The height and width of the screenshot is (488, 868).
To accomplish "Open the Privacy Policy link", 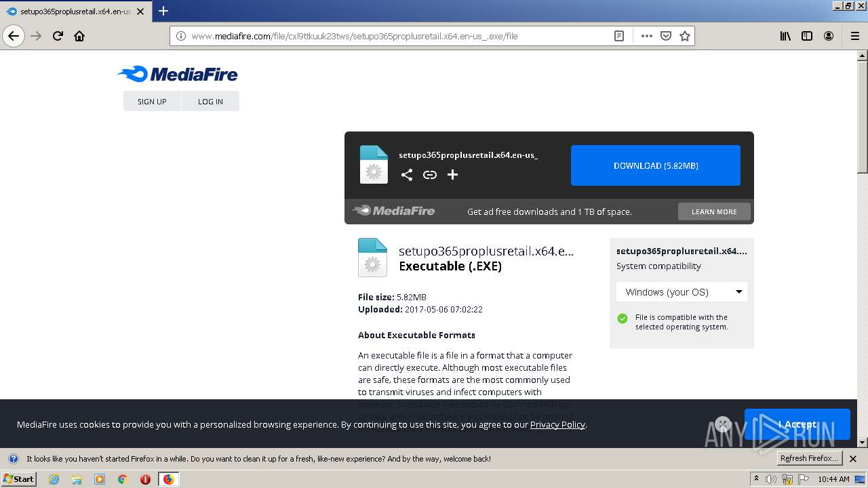I will [x=557, y=424].
